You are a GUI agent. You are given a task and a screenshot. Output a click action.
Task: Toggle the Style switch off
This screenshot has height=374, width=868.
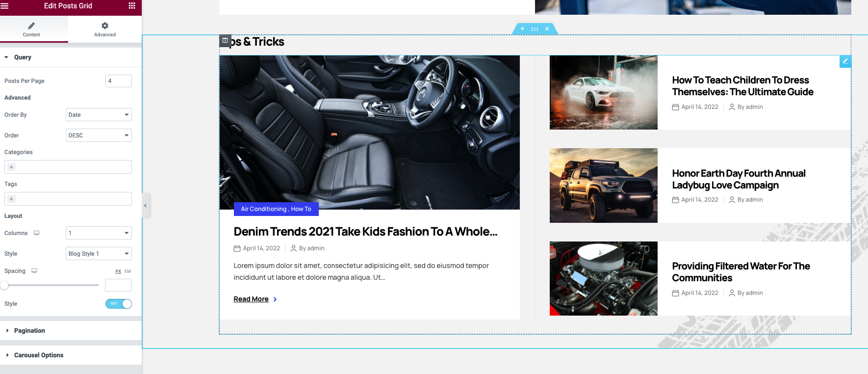tap(119, 304)
